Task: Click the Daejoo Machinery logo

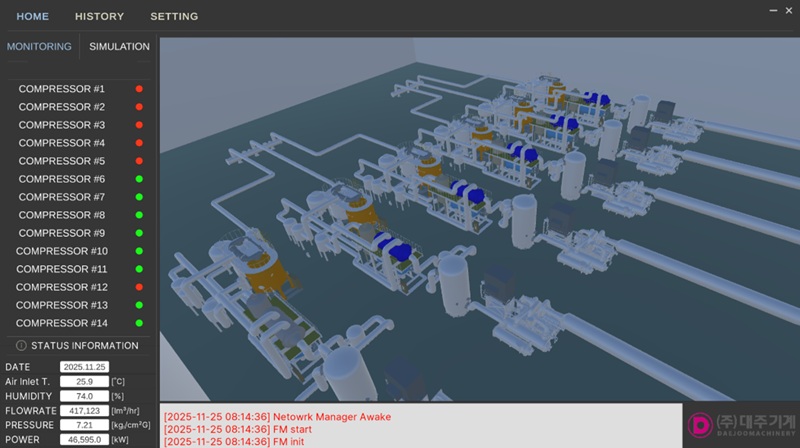Action: pos(741,425)
